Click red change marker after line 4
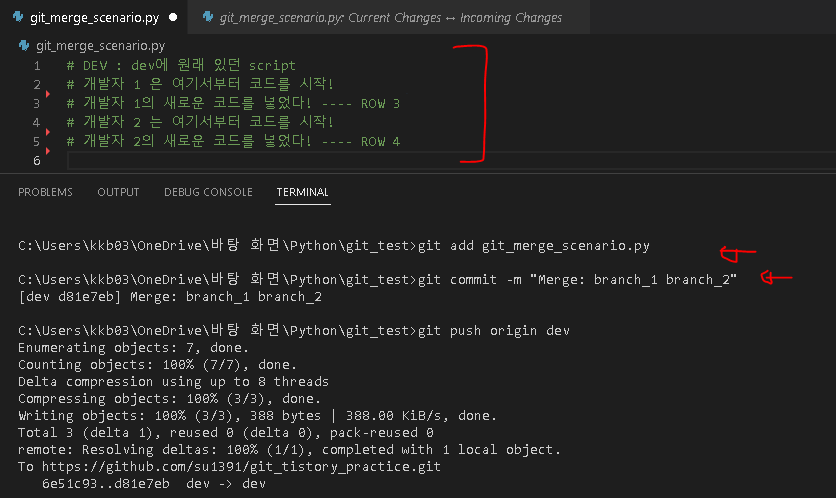This screenshot has width=836, height=498. [x=47, y=132]
